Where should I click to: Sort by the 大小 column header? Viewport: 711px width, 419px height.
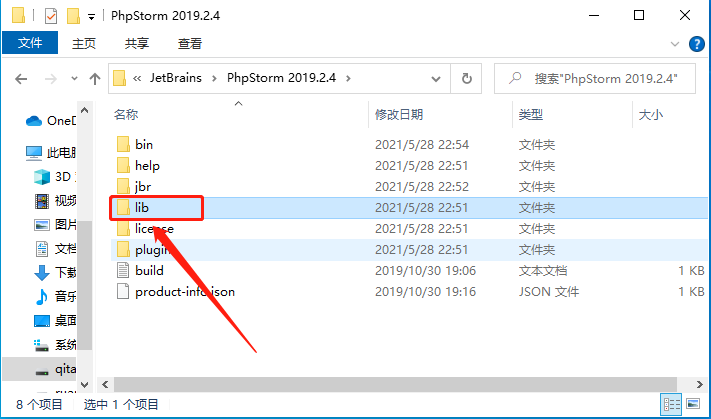[x=651, y=114]
